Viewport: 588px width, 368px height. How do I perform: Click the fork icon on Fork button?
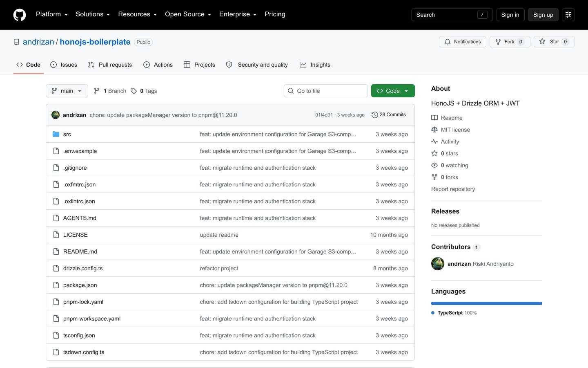pos(498,42)
